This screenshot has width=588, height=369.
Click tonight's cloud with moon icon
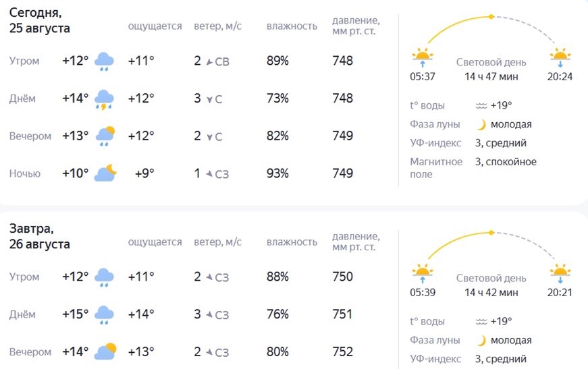click(105, 173)
